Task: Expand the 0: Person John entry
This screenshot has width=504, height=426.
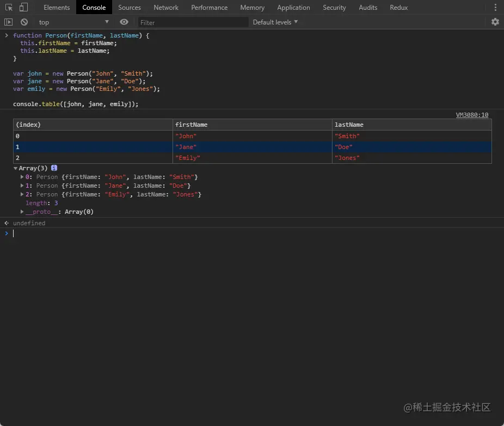Action: pyautogui.click(x=22, y=177)
